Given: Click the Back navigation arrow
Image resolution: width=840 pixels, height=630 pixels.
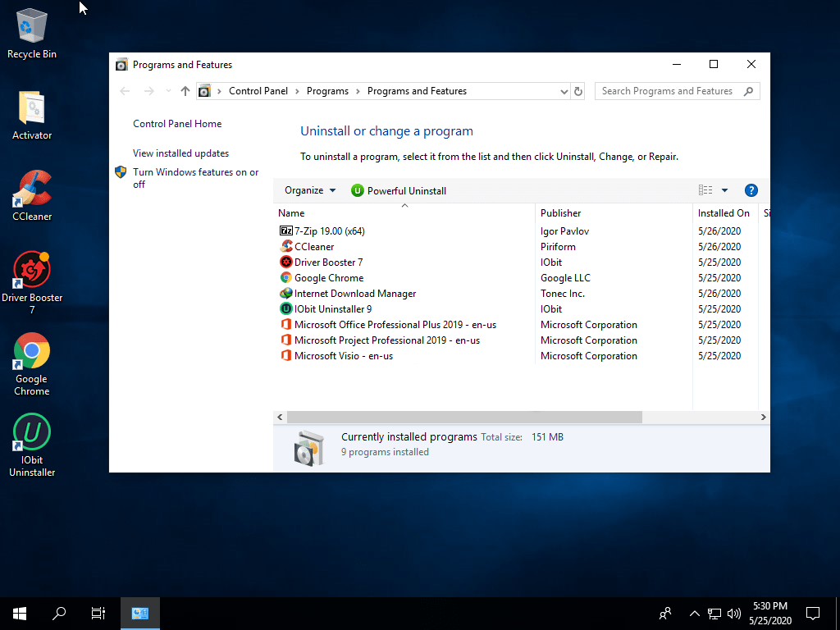Looking at the screenshot, I should pyautogui.click(x=125, y=91).
